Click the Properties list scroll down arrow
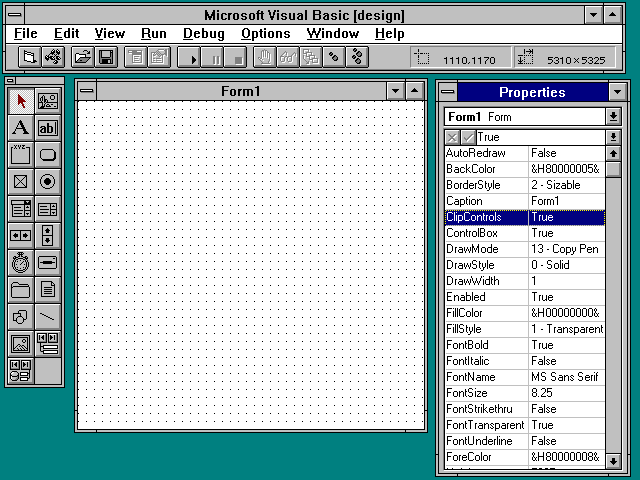 point(613,458)
